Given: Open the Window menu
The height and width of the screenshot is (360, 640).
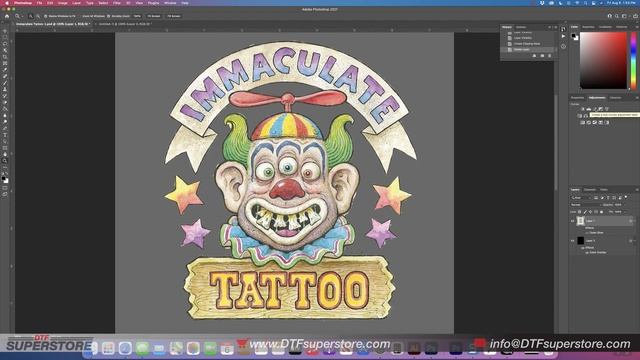Looking at the screenshot, I should tap(170, 3).
